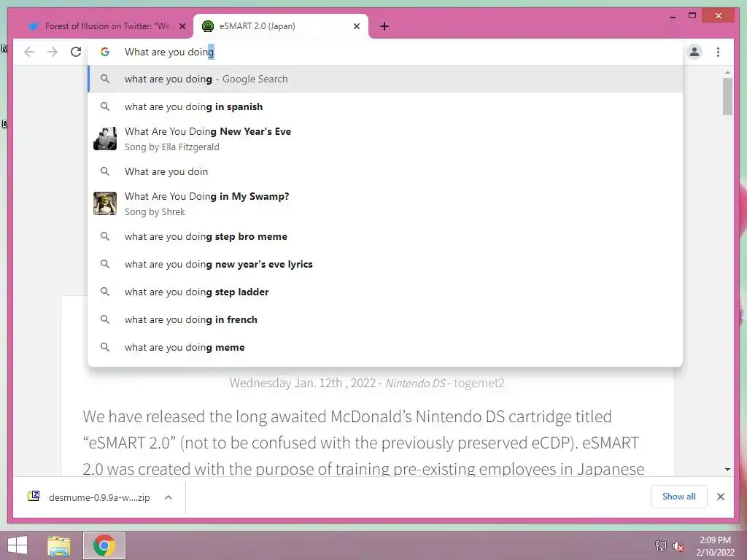Click search icon beside 'new year's eve lyrics'
This screenshot has width=747, height=560.
(105, 264)
